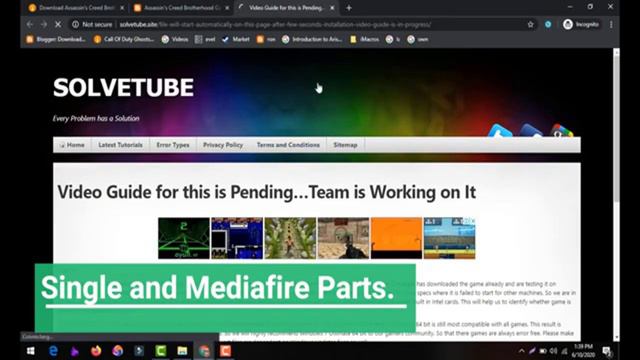
Task: Close the Video Guide tab
Action: click(332, 8)
